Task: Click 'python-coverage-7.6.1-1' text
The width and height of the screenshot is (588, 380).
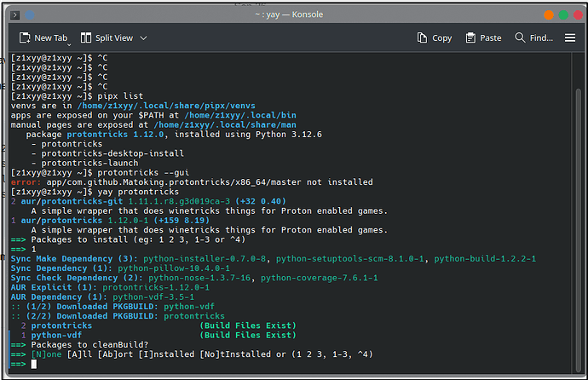Action: [x=319, y=278]
